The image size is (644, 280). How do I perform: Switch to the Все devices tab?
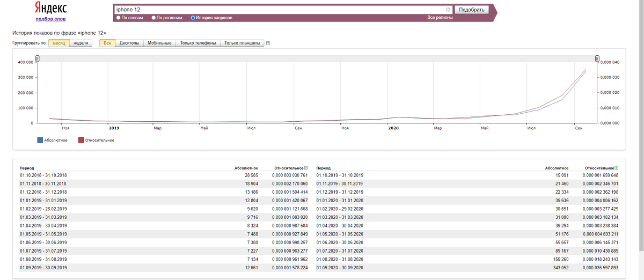107,43
